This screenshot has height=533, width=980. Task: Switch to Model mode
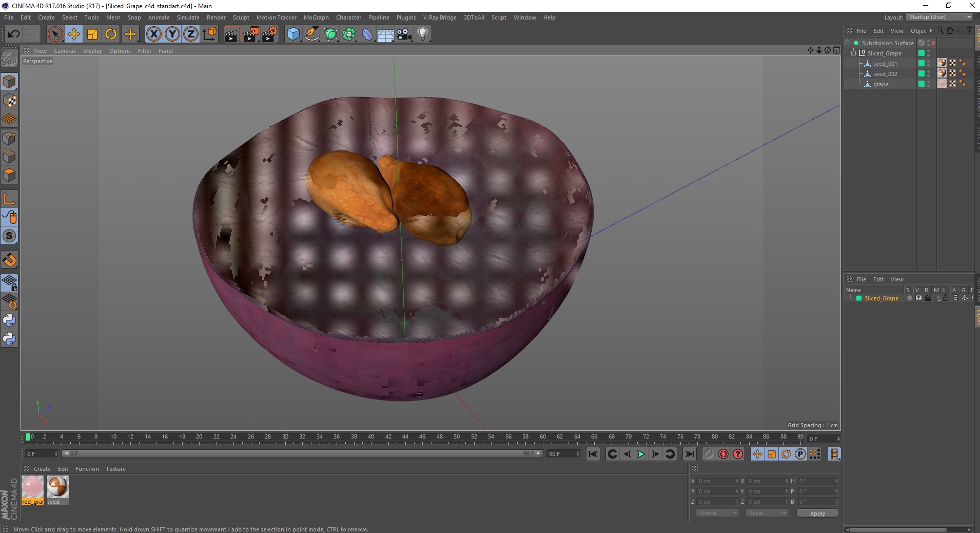pyautogui.click(x=9, y=82)
